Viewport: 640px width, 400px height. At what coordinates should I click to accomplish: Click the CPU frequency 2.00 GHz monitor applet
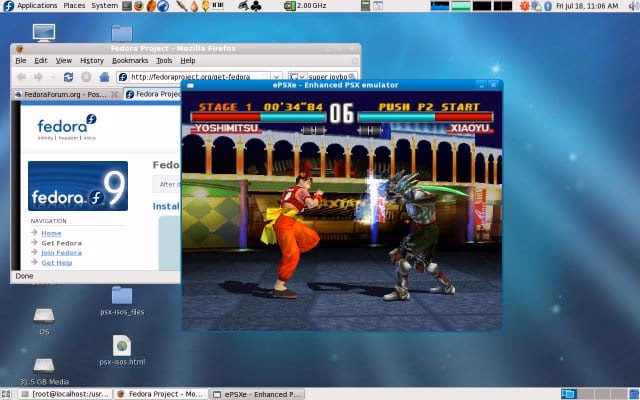tap(306, 6)
